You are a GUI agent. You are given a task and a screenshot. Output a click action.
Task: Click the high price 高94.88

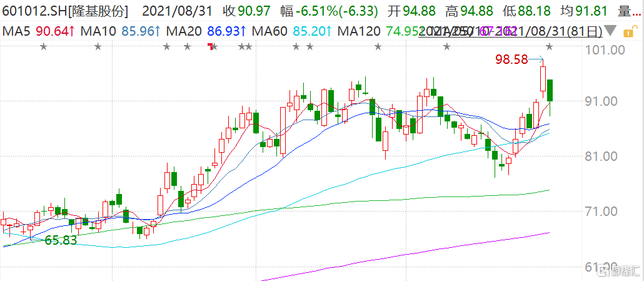470,11
